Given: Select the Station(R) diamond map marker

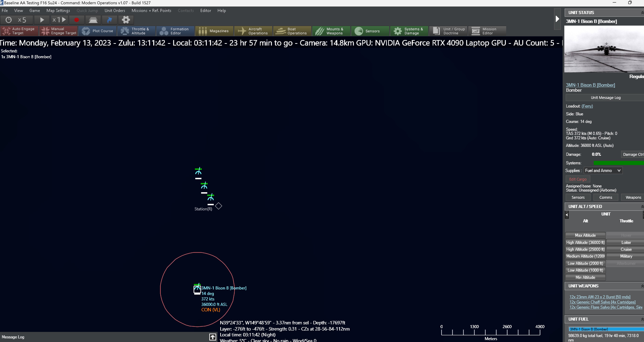Looking at the screenshot, I should tap(219, 206).
